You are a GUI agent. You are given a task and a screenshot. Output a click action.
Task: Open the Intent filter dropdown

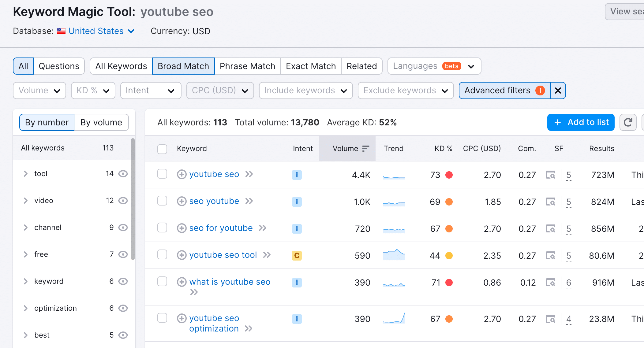(x=151, y=91)
